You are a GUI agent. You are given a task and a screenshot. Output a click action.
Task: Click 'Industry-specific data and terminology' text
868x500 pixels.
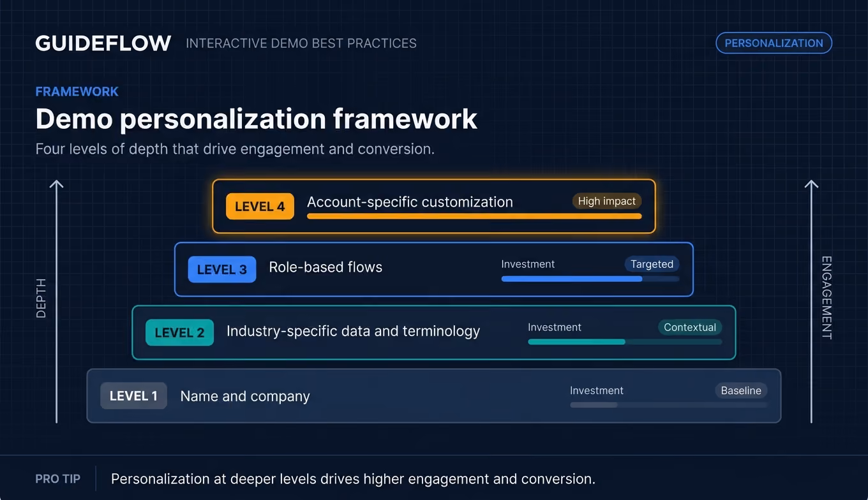pyautogui.click(x=353, y=331)
